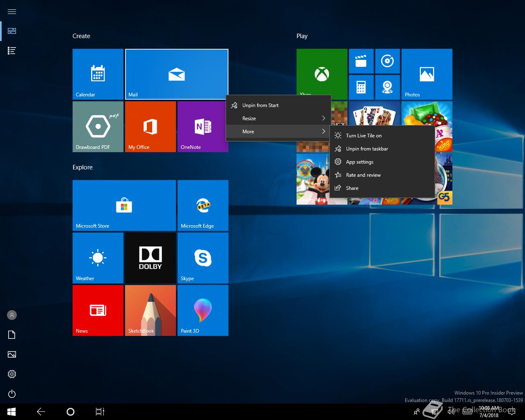
Task: Launch the OneNote tile
Action: click(202, 127)
